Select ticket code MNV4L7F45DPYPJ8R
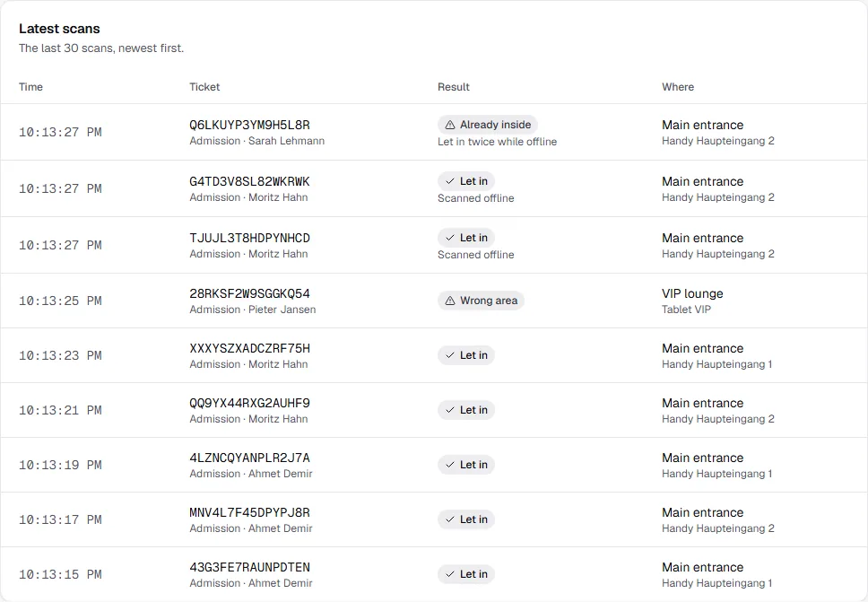 click(249, 513)
